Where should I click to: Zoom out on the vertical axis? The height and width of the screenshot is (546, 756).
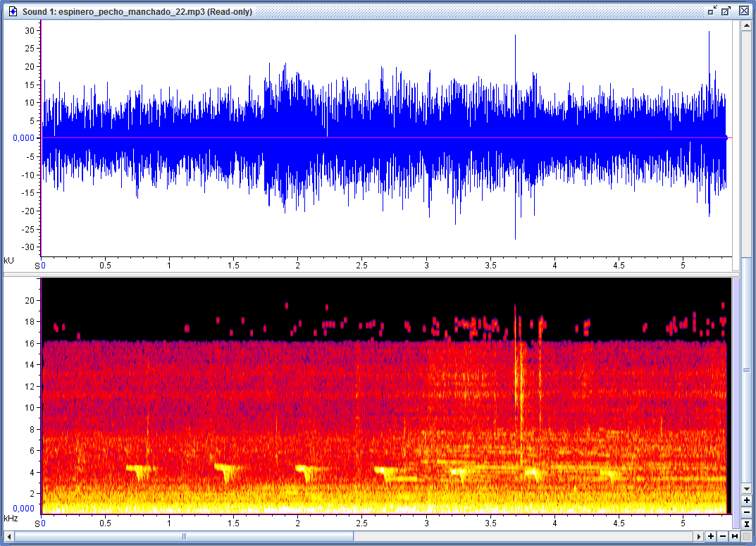click(746, 512)
